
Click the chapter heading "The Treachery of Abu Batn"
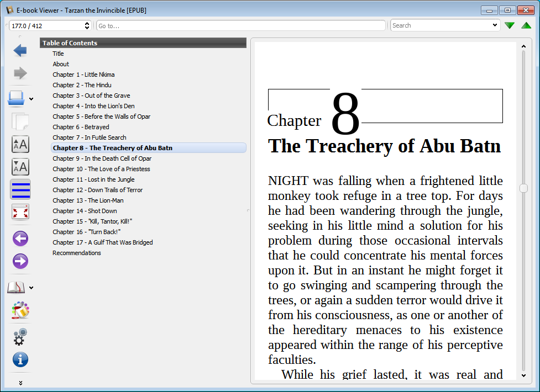pyautogui.click(x=384, y=146)
